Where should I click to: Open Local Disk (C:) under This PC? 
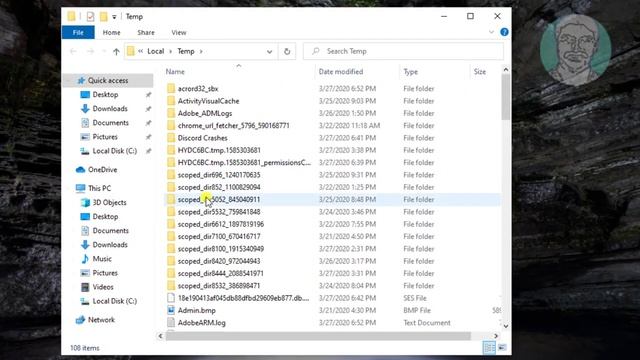[114, 301]
